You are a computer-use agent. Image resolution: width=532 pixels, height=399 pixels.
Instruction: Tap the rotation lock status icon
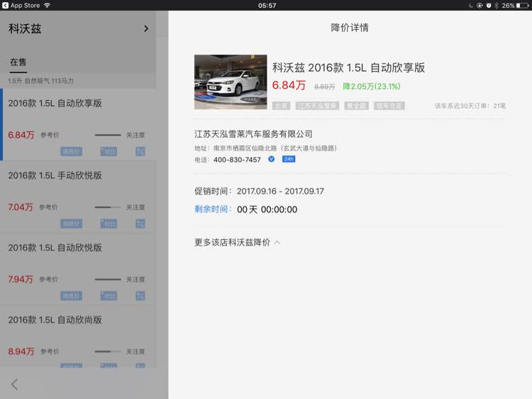pyautogui.click(x=480, y=6)
